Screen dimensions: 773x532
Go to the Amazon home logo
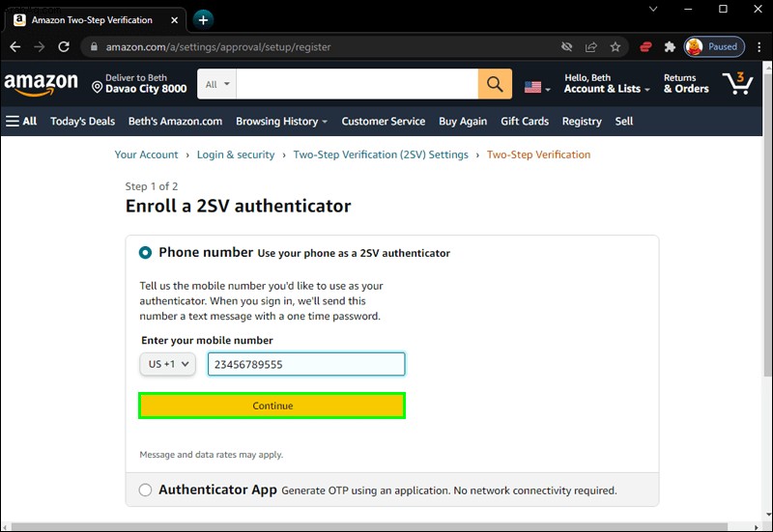tap(41, 84)
